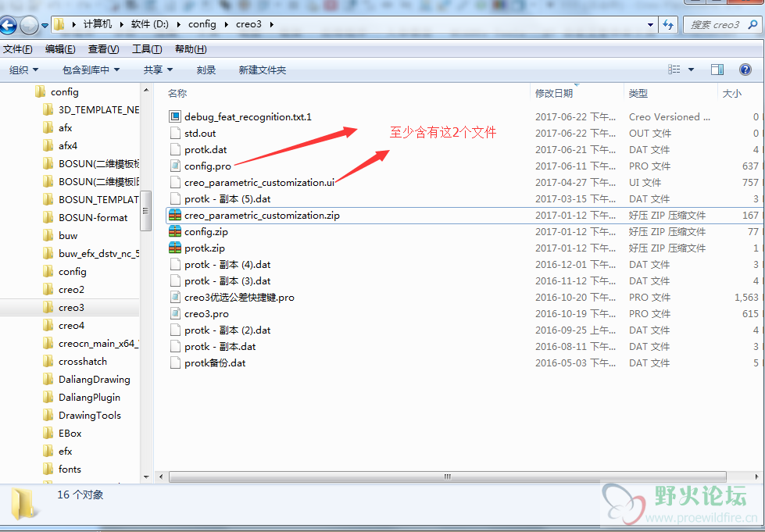This screenshot has width=765, height=532.
Task: Toggle the preview pane icon
Action: pos(717,70)
